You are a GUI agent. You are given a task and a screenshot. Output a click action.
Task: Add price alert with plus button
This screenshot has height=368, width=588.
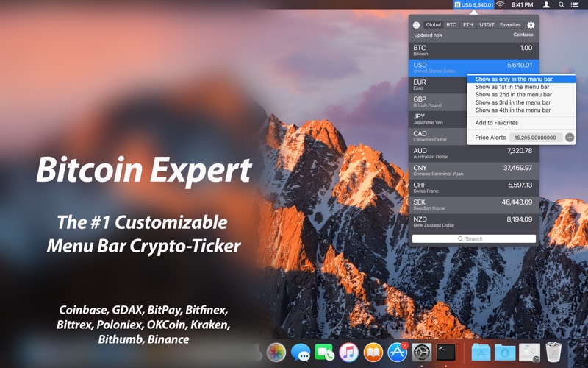coord(570,138)
